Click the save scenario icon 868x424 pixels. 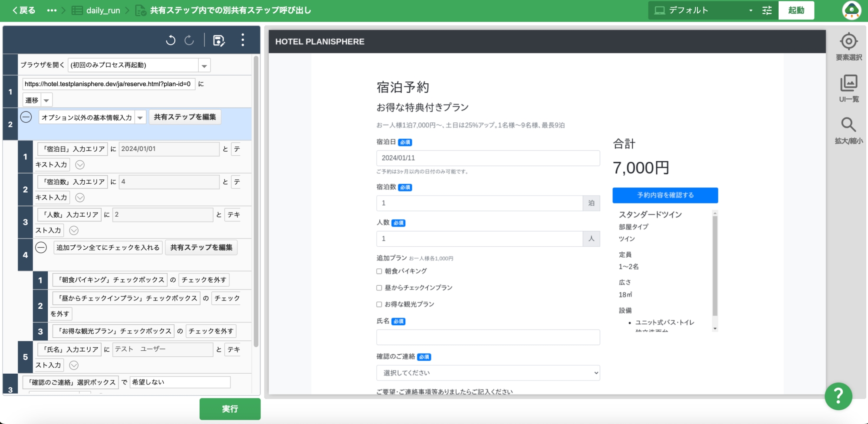click(x=219, y=40)
